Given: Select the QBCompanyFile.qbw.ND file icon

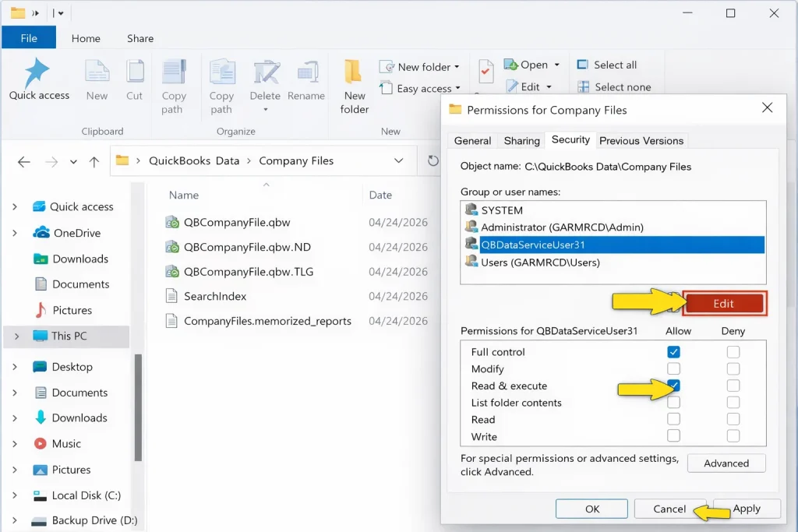Looking at the screenshot, I should (x=172, y=247).
